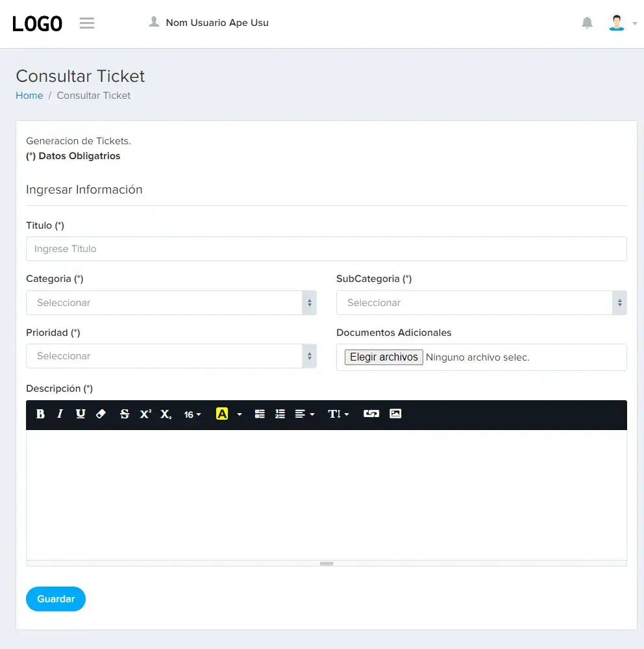This screenshot has width=644, height=649.
Task: Insert picture into description
Action: click(395, 414)
